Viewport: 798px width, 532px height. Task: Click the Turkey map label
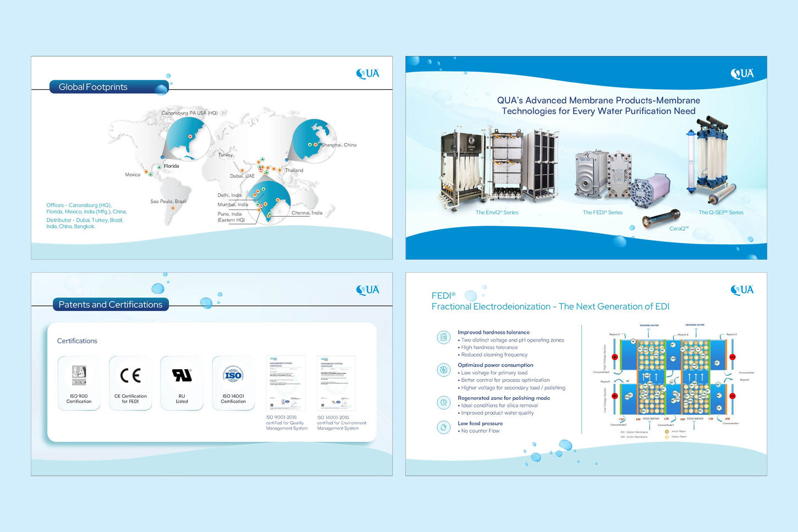point(226,155)
